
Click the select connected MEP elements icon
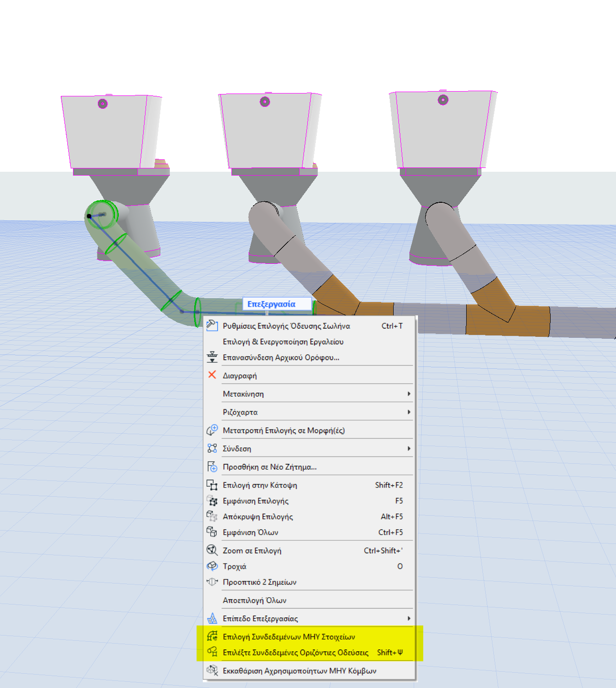coord(212,636)
